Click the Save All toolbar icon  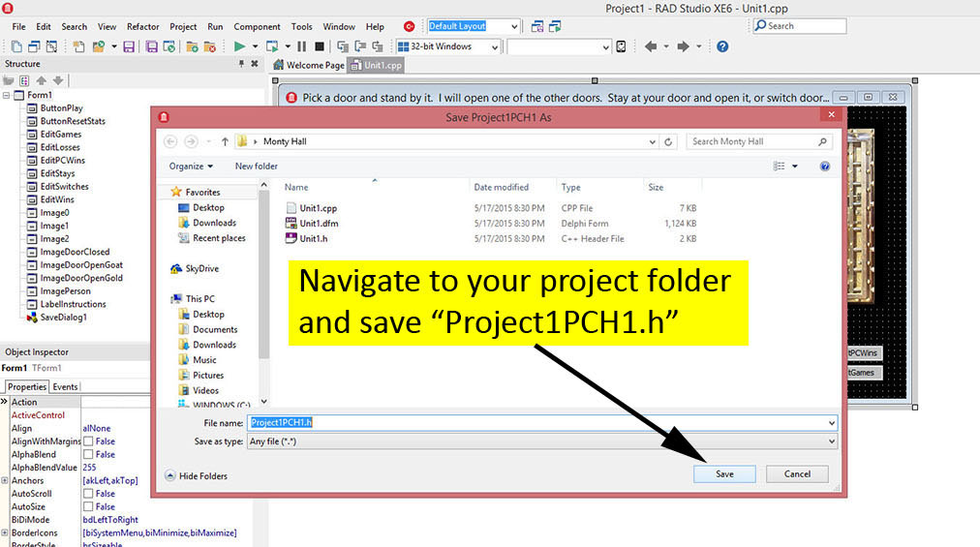click(x=151, y=46)
